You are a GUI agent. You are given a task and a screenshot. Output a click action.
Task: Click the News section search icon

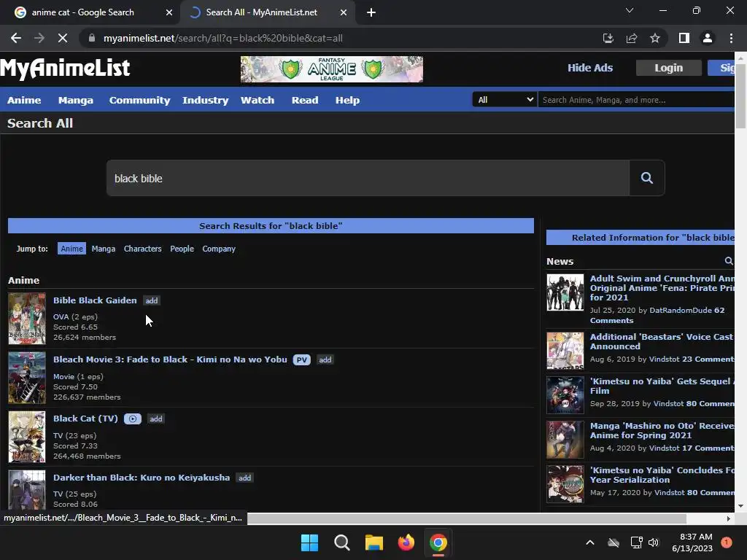pyautogui.click(x=729, y=261)
